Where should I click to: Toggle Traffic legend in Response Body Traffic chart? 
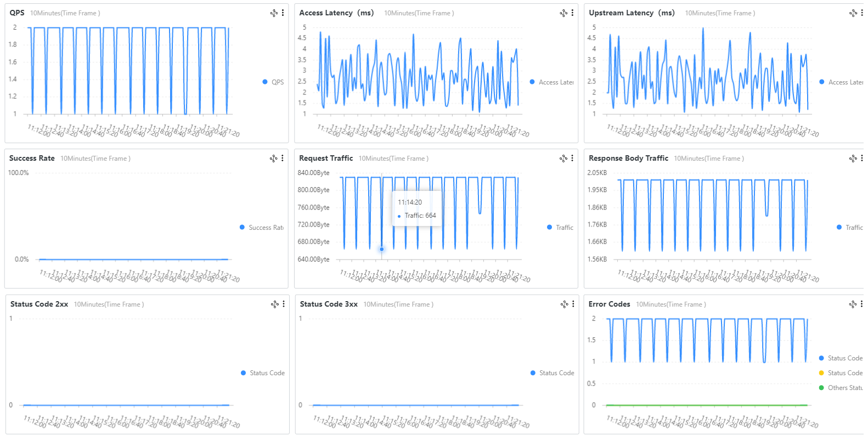850,227
